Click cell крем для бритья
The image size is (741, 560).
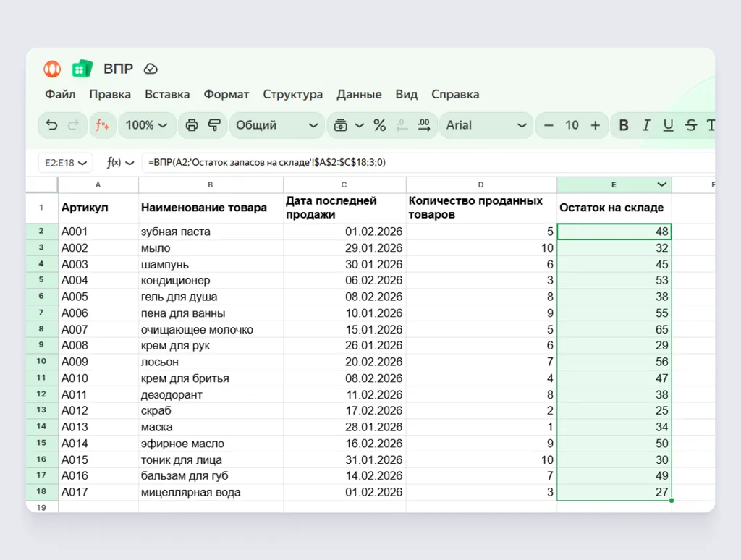[211, 378]
